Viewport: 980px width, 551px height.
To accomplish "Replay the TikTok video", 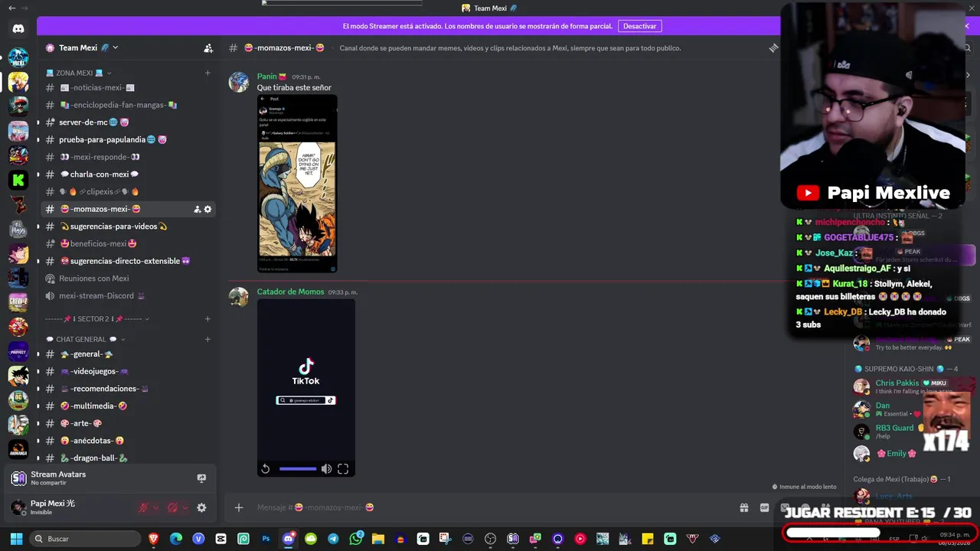I will coord(266,469).
